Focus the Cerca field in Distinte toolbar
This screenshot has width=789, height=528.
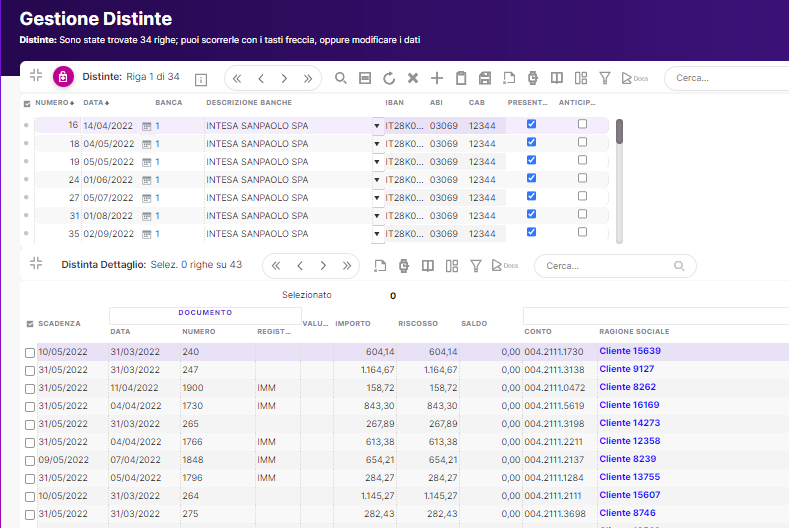tap(727, 78)
